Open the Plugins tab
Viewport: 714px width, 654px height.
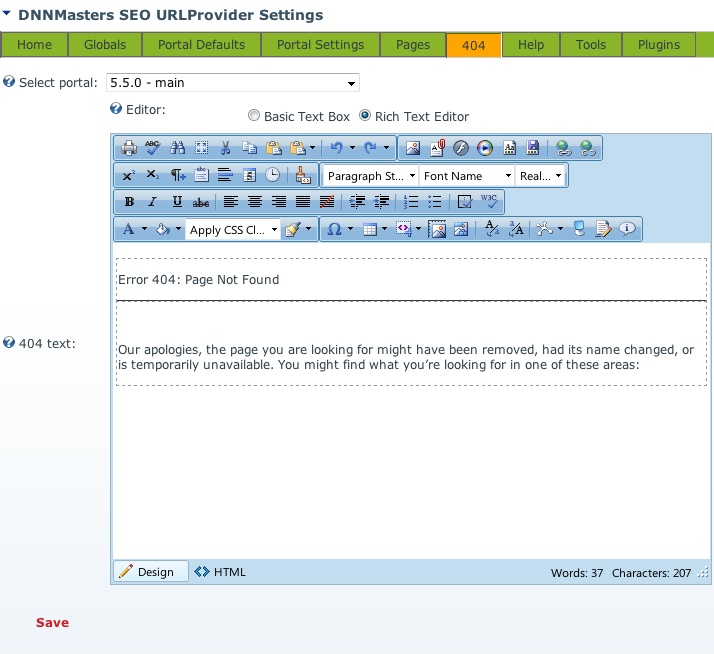click(x=659, y=45)
